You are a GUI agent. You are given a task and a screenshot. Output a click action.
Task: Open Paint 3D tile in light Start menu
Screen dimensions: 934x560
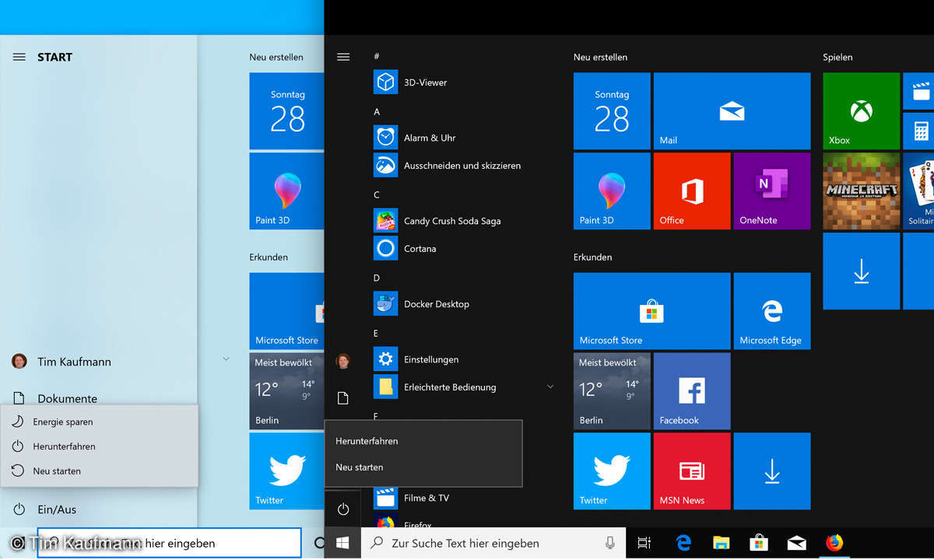[286, 191]
